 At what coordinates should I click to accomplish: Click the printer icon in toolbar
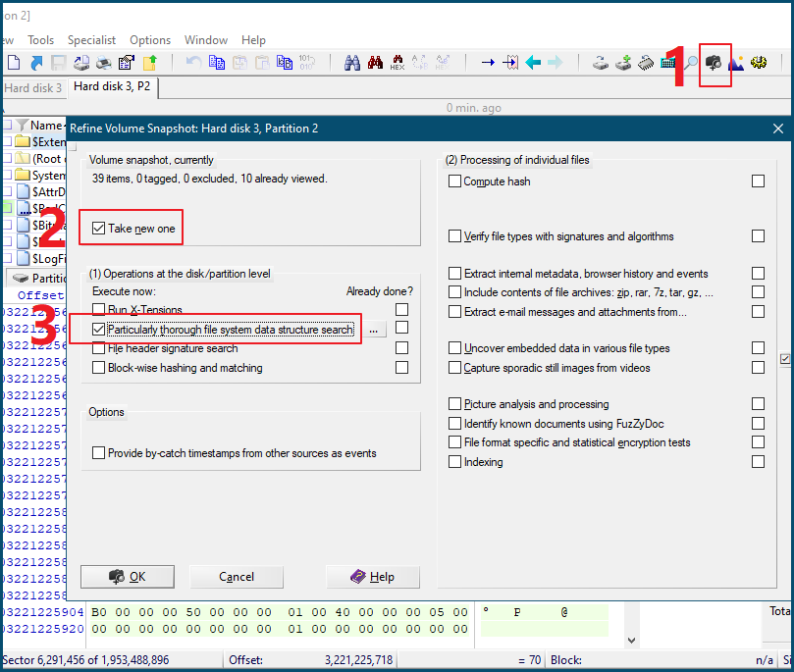pyautogui.click(x=104, y=63)
